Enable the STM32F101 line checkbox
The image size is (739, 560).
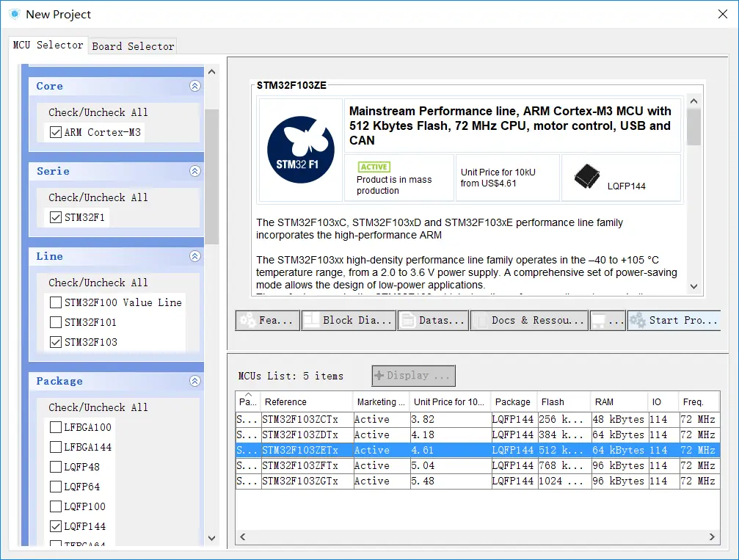tap(56, 322)
